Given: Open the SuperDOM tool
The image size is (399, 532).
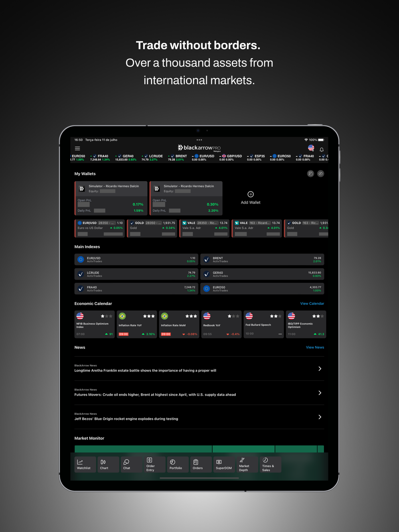Looking at the screenshot, I should click(224, 465).
